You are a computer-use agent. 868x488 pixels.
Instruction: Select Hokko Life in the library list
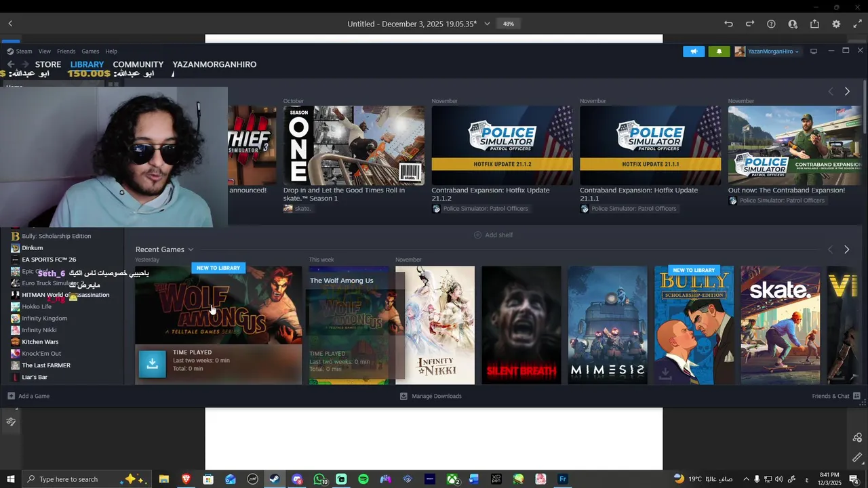point(37,306)
